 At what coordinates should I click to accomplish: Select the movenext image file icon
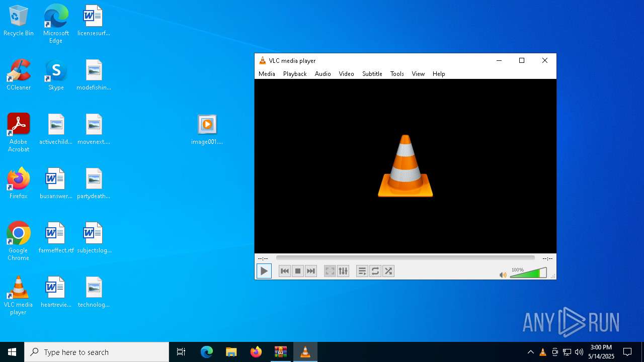click(94, 130)
